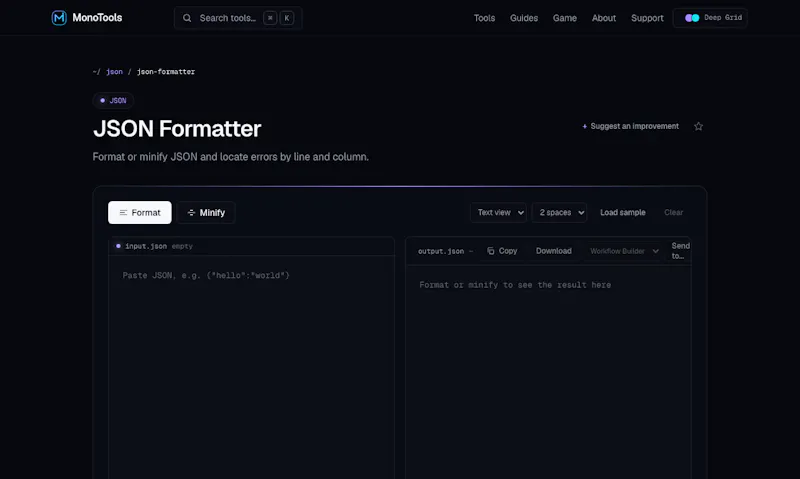
Task: Click the json-formatter breadcrumb text
Action: [x=166, y=72]
